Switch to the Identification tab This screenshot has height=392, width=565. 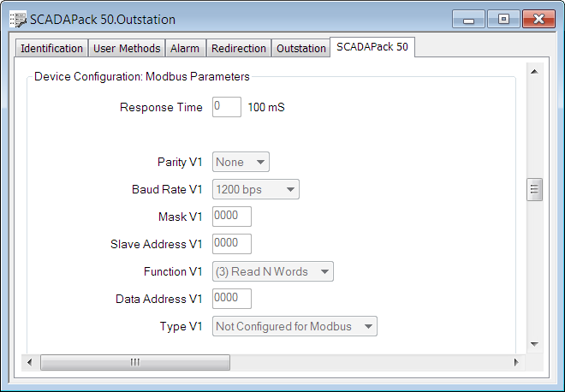coord(51,48)
